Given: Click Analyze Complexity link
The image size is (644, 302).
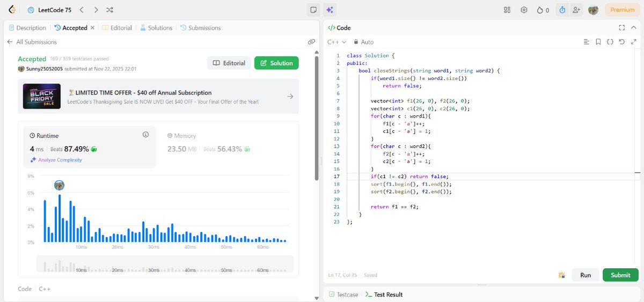Looking at the screenshot, I should coord(56,160).
